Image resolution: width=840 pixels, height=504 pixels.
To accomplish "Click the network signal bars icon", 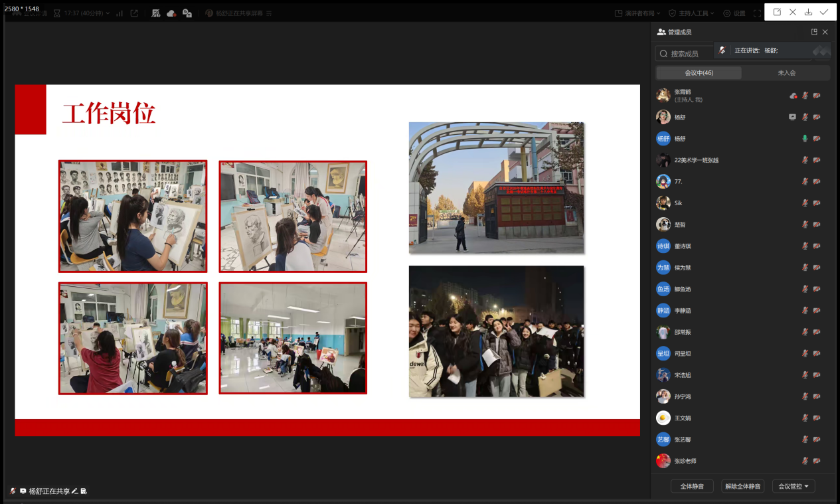I will coord(120,13).
